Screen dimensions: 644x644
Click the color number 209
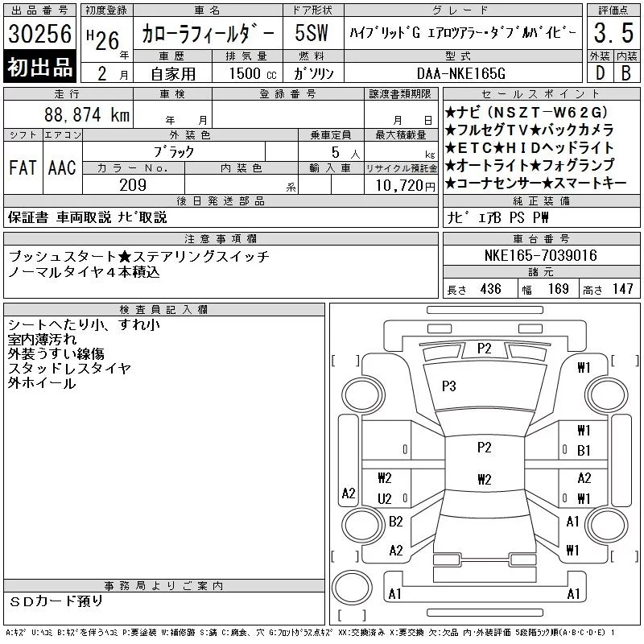pos(133,185)
